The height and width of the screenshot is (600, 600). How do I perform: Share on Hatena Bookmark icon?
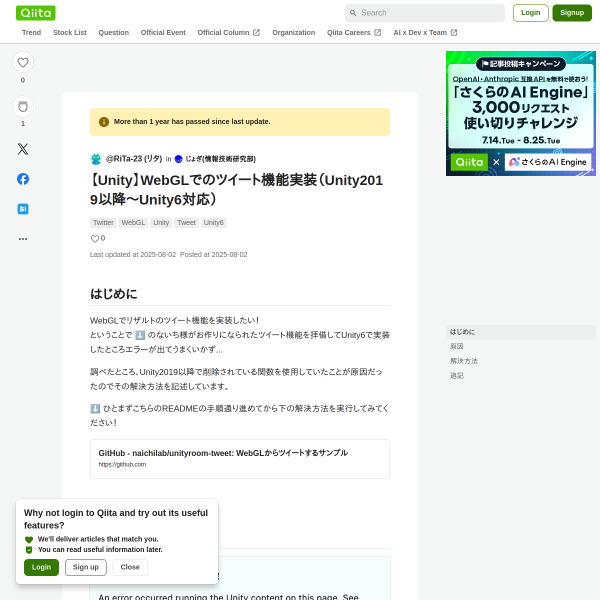click(23, 209)
